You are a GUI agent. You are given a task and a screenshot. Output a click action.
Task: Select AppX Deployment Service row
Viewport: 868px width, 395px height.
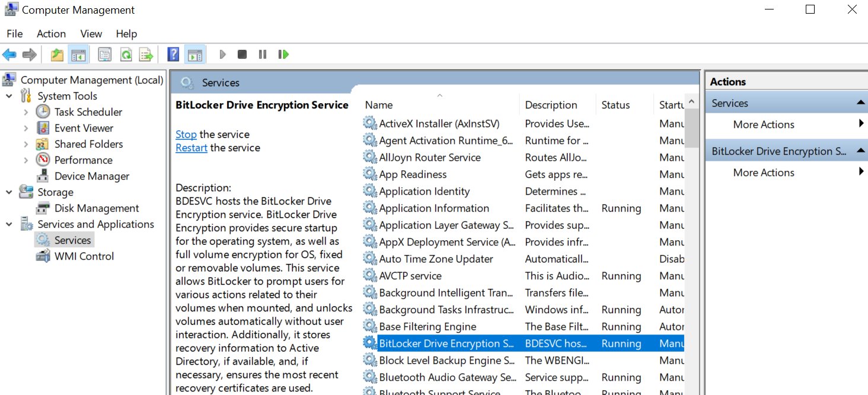[x=522, y=242]
